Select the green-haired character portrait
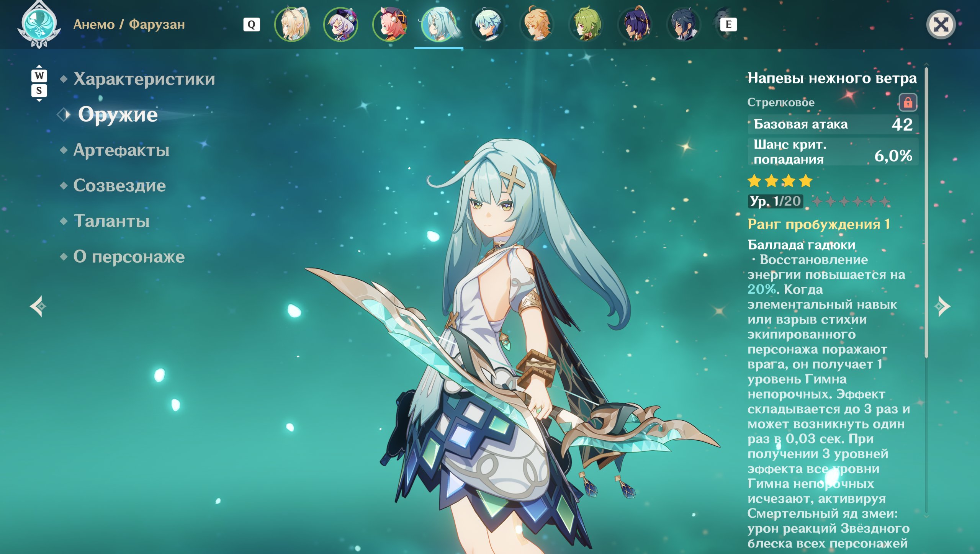This screenshot has width=980, height=554. [x=586, y=25]
